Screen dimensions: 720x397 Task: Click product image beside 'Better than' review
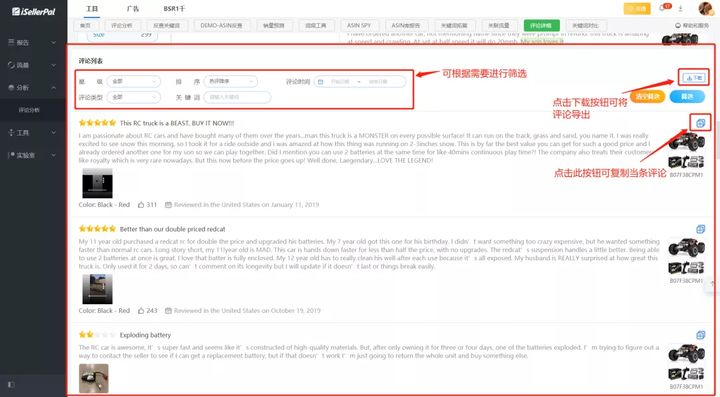pyautogui.click(x=686, y=257)
